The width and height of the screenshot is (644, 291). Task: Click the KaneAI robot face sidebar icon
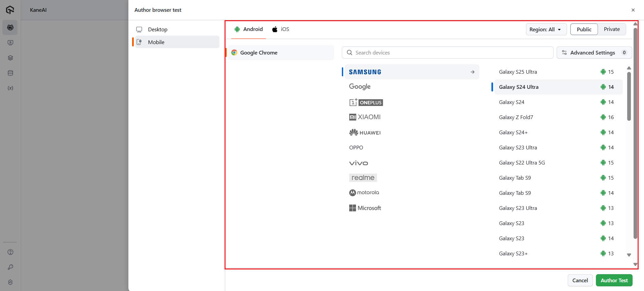pyautogui.click(x=10, y=28)
